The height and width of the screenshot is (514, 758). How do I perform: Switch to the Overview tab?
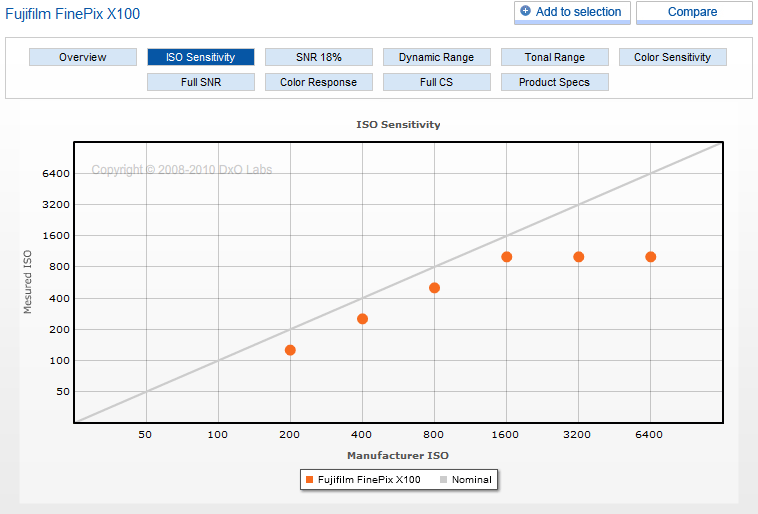(83, 57)
